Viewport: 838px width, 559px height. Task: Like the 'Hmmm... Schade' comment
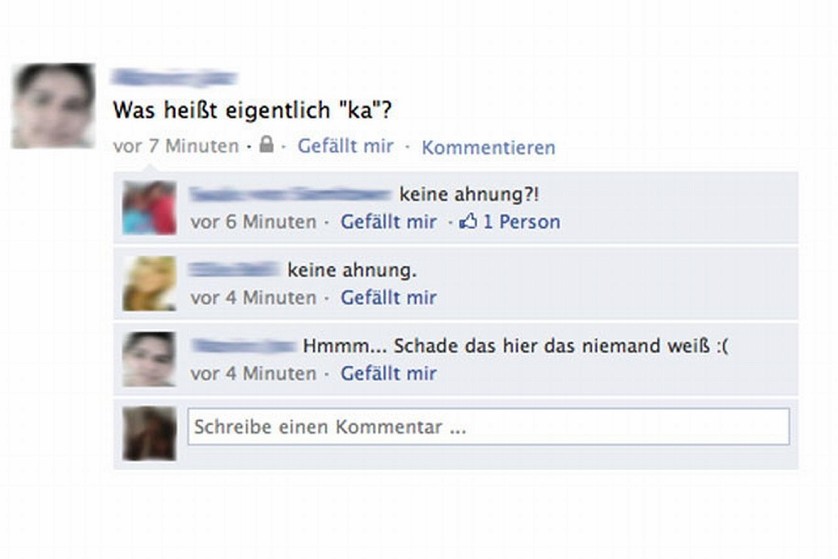[389, 374]
